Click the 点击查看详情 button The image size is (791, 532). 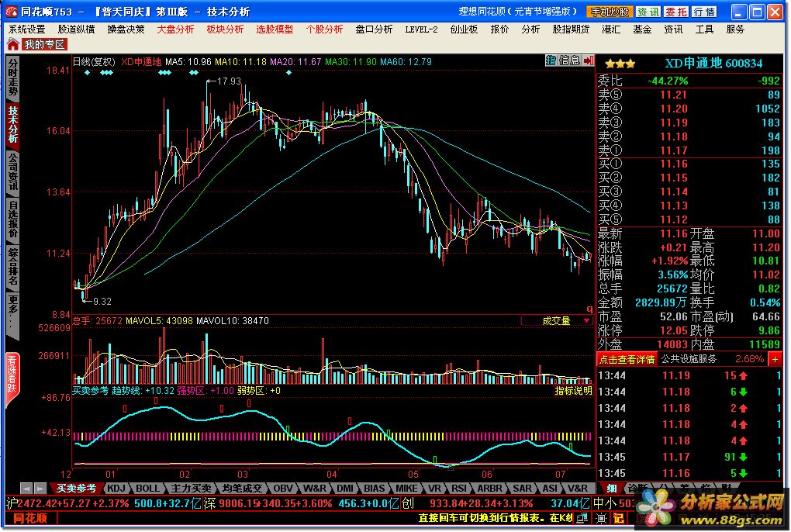click(x=627, y=360)
